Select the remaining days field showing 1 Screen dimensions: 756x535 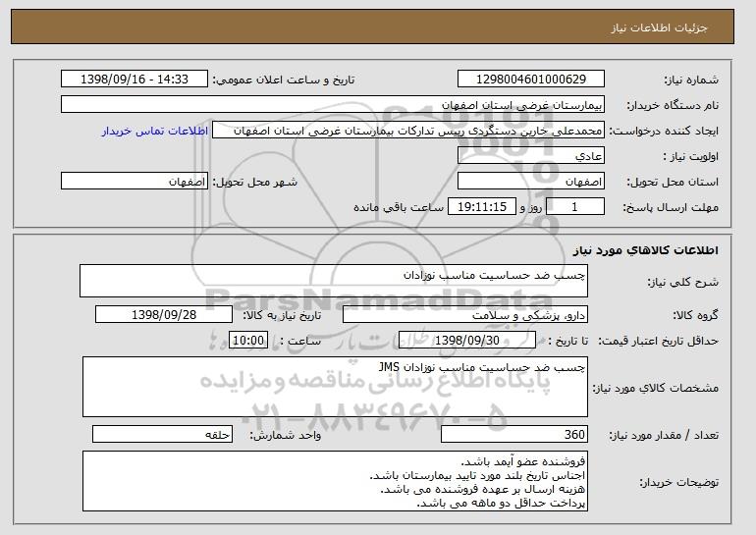tap(574, 207)
